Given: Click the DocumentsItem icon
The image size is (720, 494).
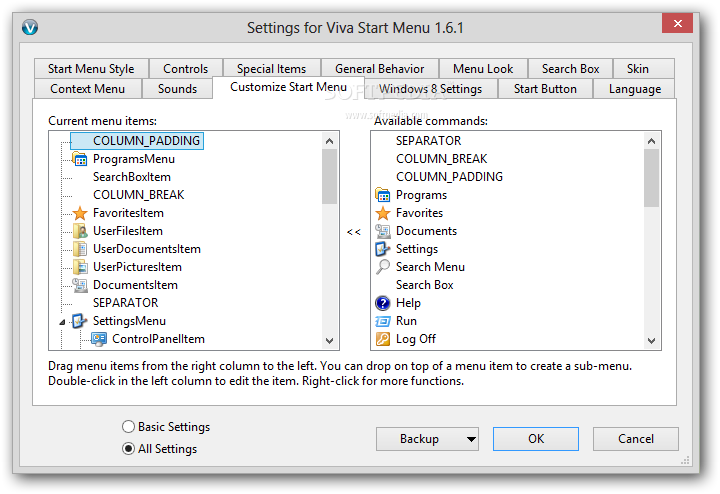Looking at the screenshot, I should [79, 285].
